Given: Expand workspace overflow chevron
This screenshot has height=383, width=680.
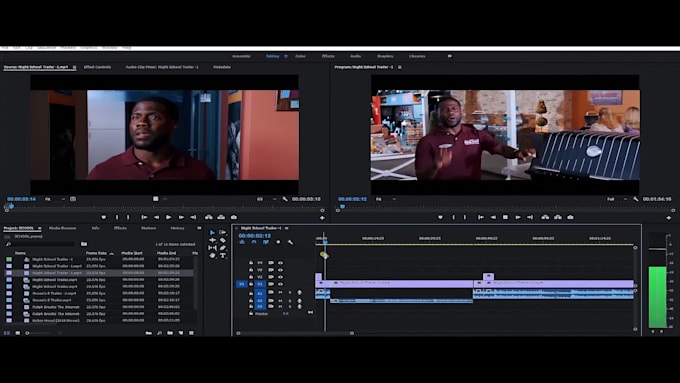Looking at the screenshot, I should click(x=450, y=56).
